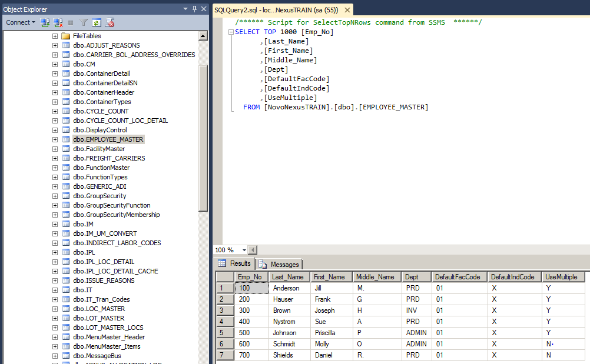Open Object Explorer window position menu arrow
This screenshot has width=590, height=364.
185,9
